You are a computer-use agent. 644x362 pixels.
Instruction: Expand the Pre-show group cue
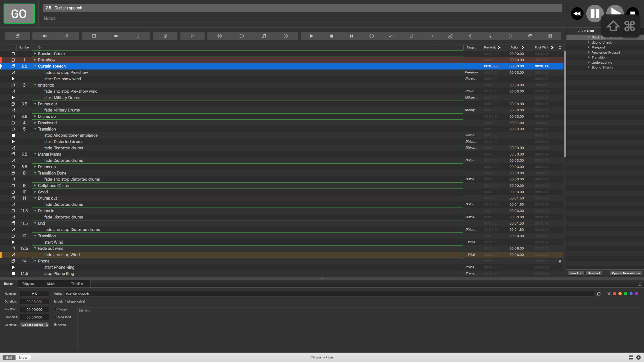[35, 60]
